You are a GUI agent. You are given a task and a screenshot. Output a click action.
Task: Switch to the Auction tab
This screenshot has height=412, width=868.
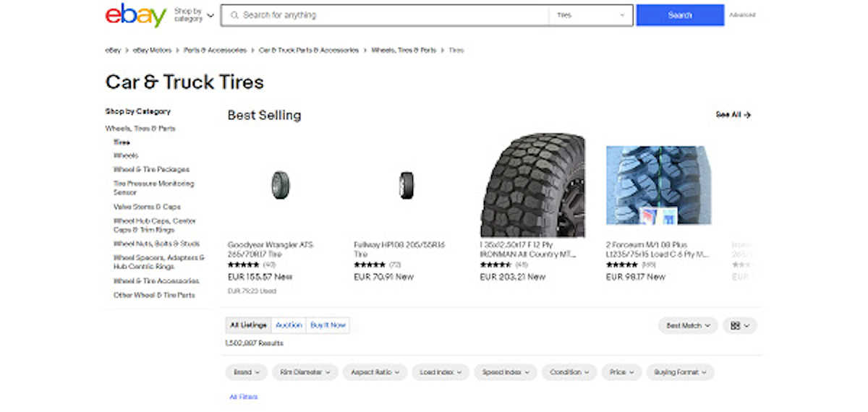coord(289,325)
